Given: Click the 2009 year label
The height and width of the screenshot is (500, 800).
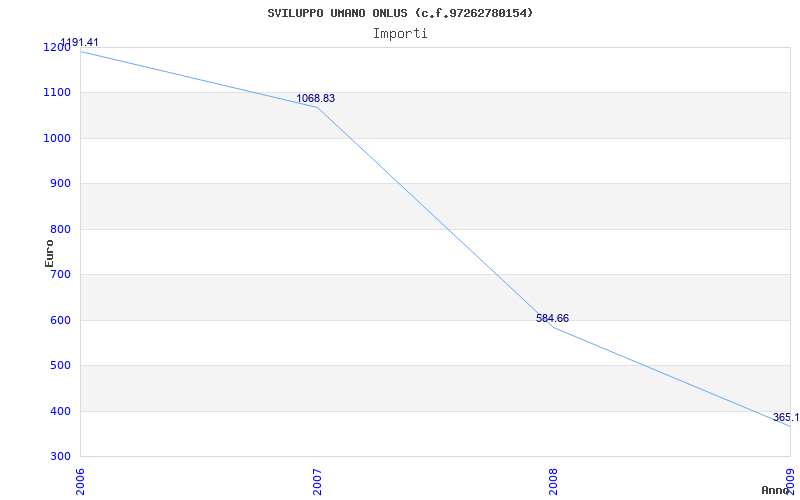Looking at the screenshot, I should [x=791, y=480].
